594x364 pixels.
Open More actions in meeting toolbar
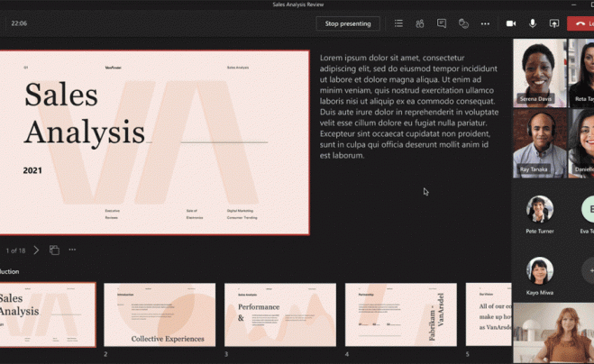[485, 23]
